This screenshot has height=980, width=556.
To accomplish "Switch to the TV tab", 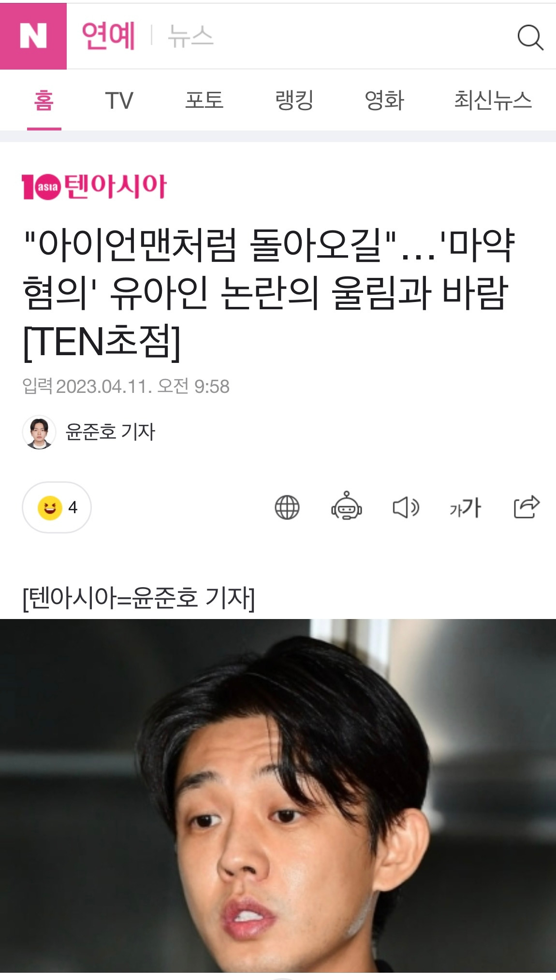I will point(119,101).
